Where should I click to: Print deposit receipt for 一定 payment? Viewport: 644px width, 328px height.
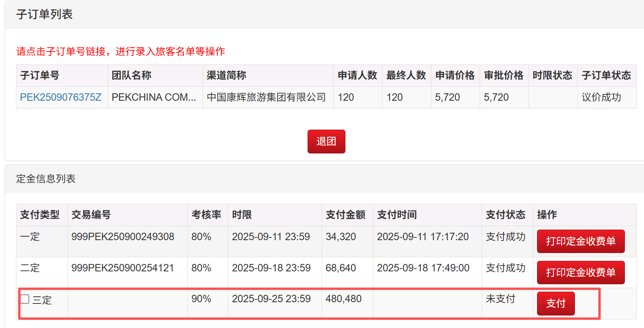(580, 241)
